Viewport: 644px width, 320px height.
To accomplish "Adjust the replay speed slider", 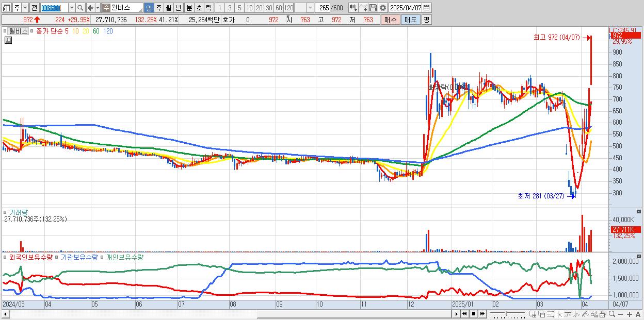I will click(506, 313).
